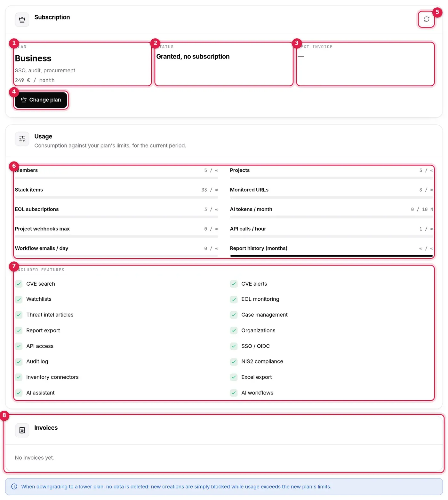Image resolution: width=448 pixels, height=500 pixels.
Task: Click the check icon next to Audit log
Action: pos(19,361)
